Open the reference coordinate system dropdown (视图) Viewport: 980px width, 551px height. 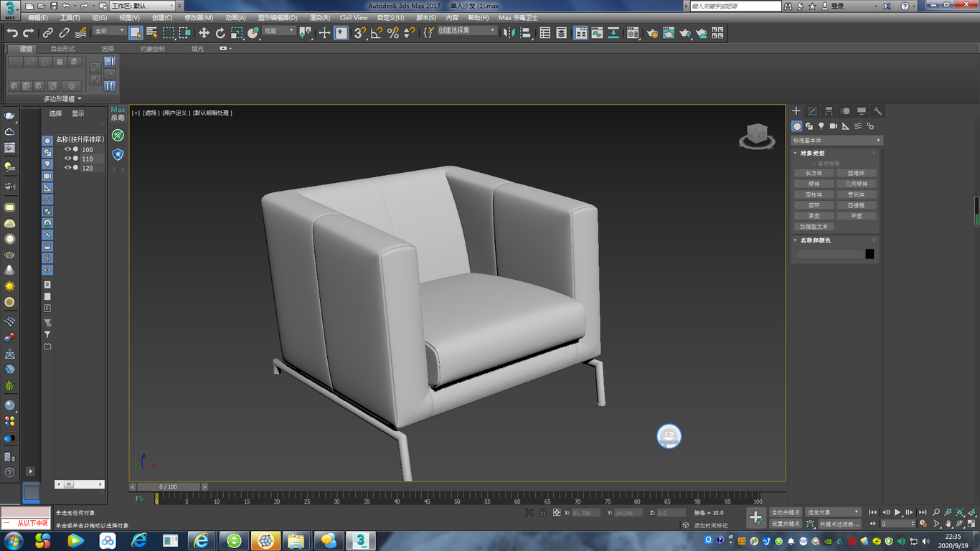(x=279, y=31)
